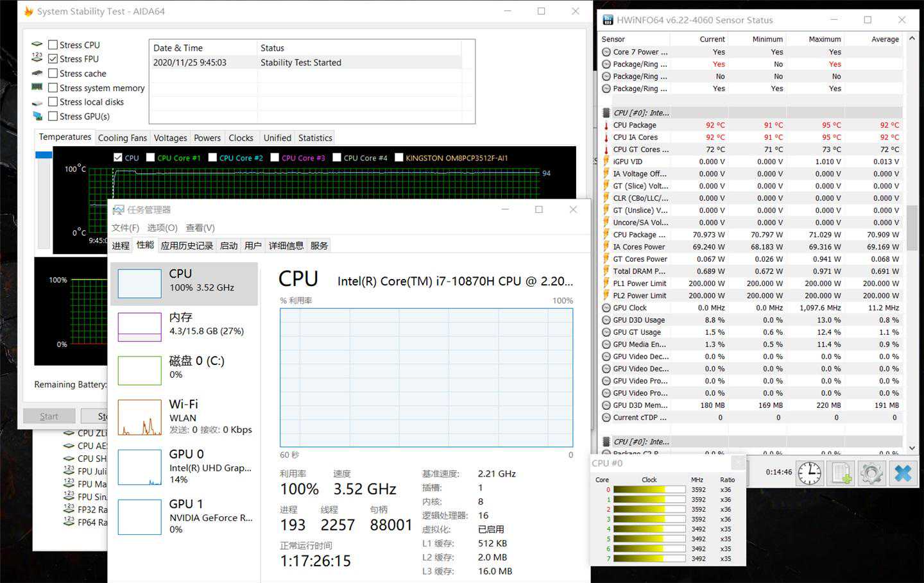924x583 pixels.
Task: Switch to the Cooling Fans tab
Action: pyautogui.click(x=122, y=138)
